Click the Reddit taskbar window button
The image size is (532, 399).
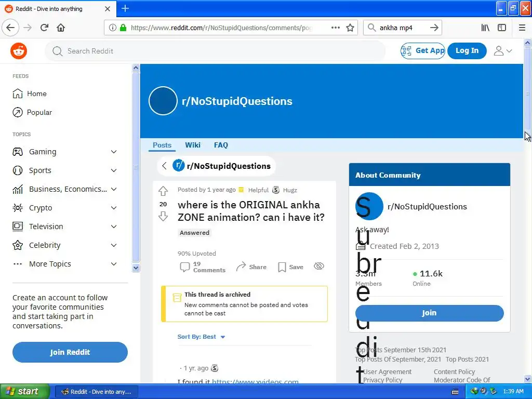click(x=96, y=392)
